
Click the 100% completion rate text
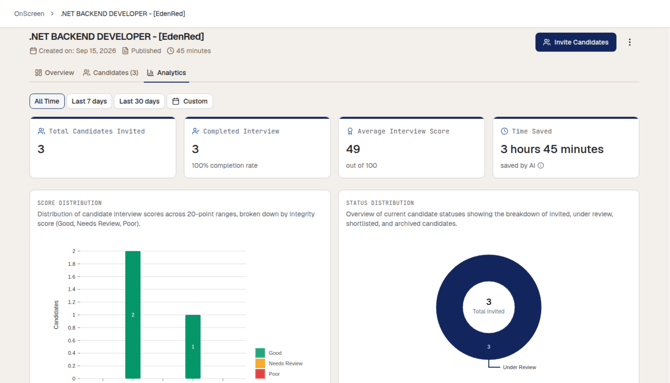coord(224,166)
